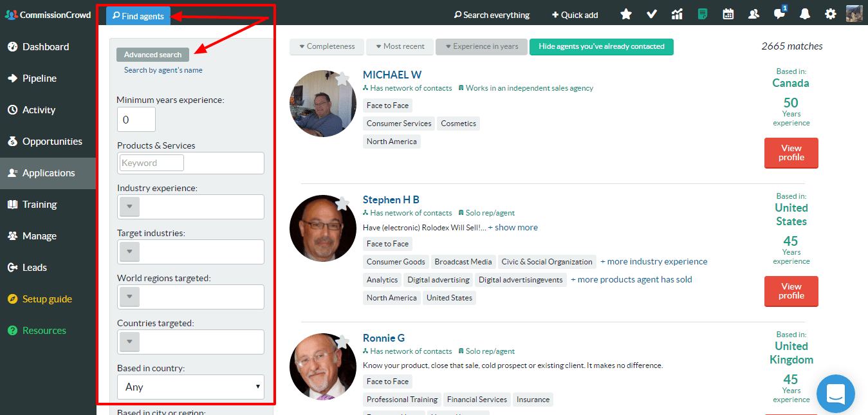Viewport: 868px width, 415px height.
Task: Click the notifications bell icon
Action: click(x=805, y=14)
